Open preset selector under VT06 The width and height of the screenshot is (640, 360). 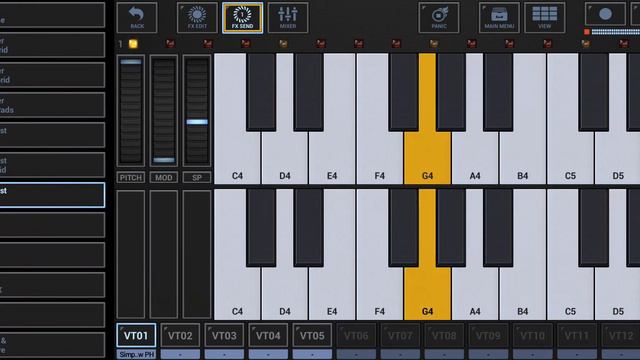pyautogui.click(x=356, y=354)
